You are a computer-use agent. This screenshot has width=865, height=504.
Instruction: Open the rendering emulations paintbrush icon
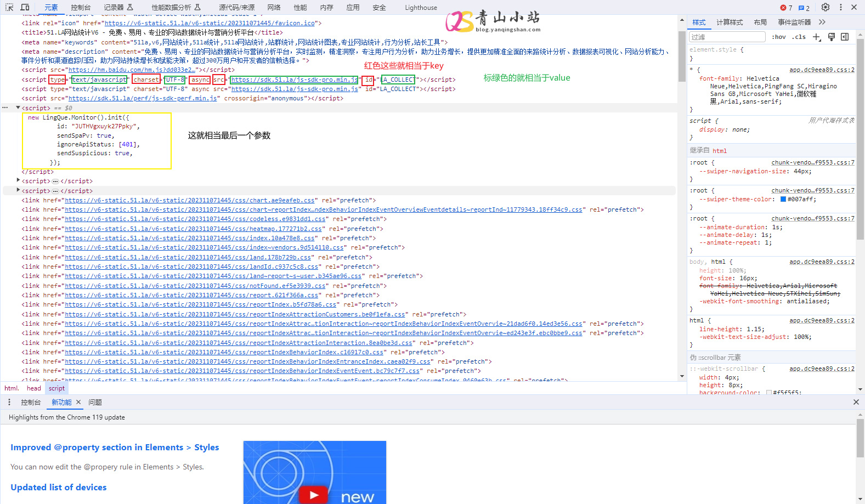(832, 37)
